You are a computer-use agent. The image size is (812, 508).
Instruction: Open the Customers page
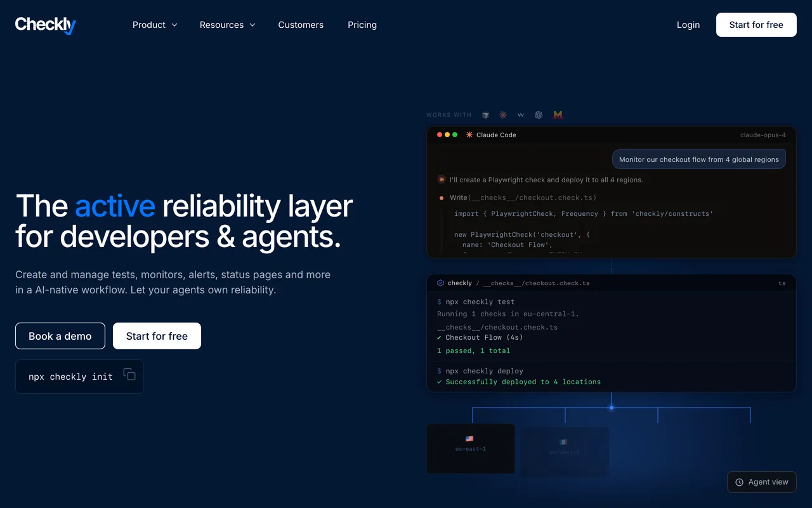click(301, 25)
